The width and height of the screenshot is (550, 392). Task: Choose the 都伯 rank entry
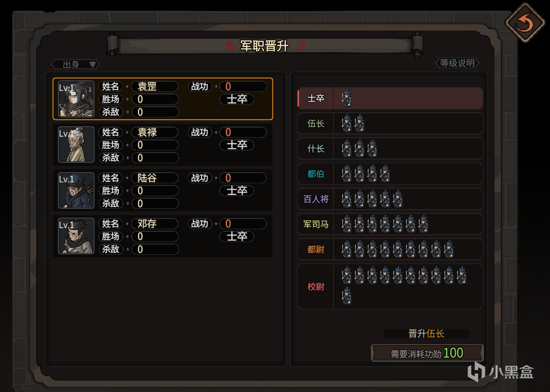390,174
